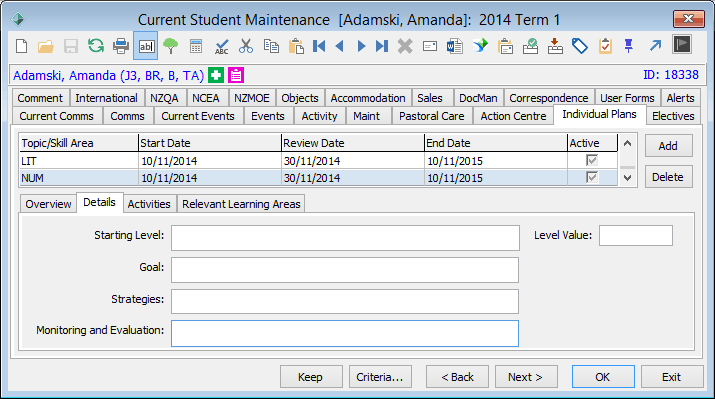Image resolution: width=715 pixels, height=399 pixels.
Task: Click the Level Value input box
Action: (x=636, y=235)
